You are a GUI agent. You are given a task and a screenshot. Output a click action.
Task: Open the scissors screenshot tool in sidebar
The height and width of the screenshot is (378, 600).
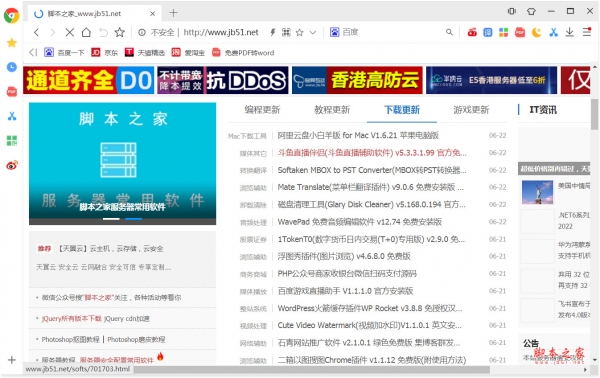pyautogui.click(x=12, y=116)
